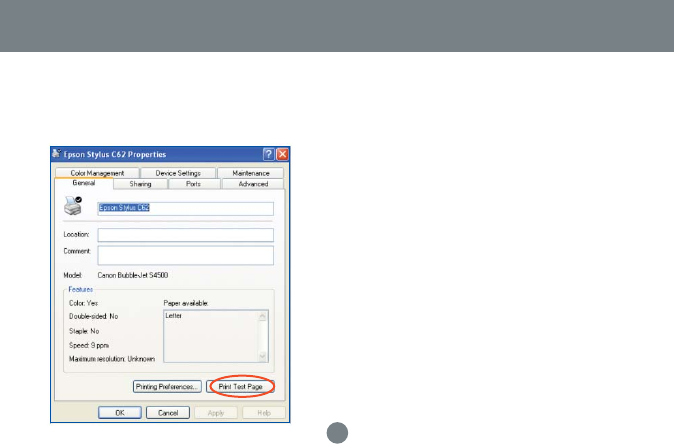Click the Staple: No text
The image size is (674, 444).
click(x=84, y=331)
